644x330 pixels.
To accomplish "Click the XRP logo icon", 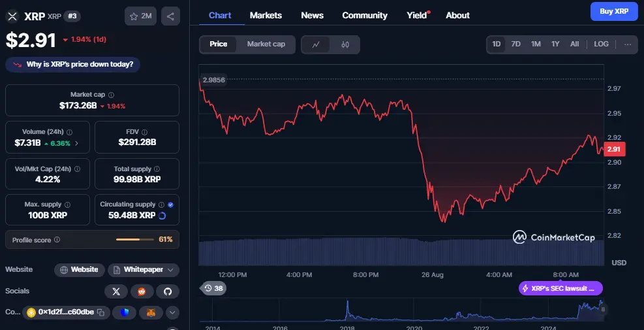I will (x=13, y=16).
